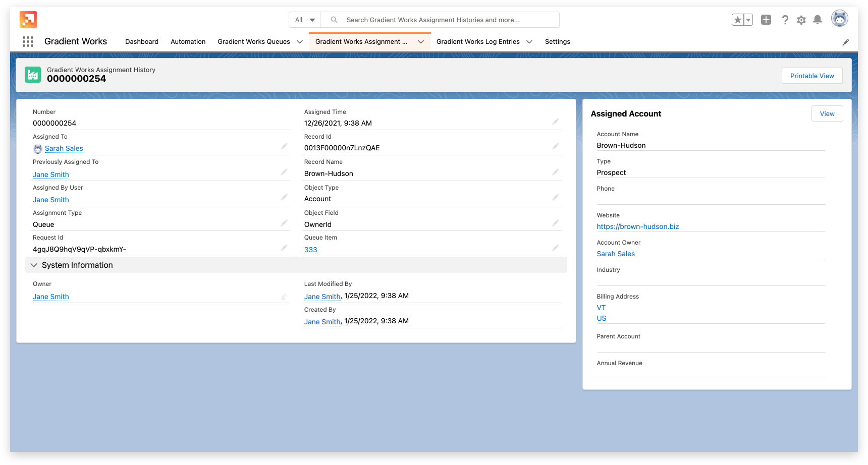Open the brown-hudson.biz website link
Image resolution: width=868 pixels, height=465 pixels.
pos(638,226)
